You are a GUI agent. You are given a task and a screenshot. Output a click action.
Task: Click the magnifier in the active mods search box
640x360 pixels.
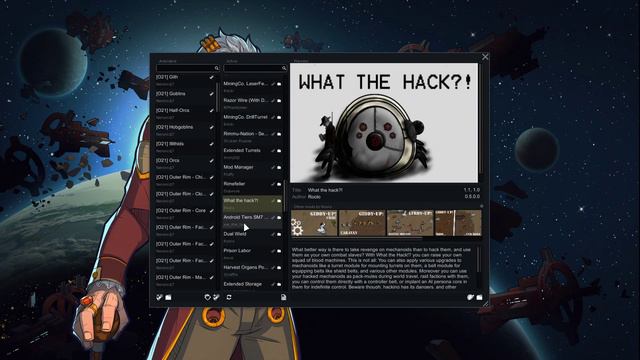coord(284,68)
